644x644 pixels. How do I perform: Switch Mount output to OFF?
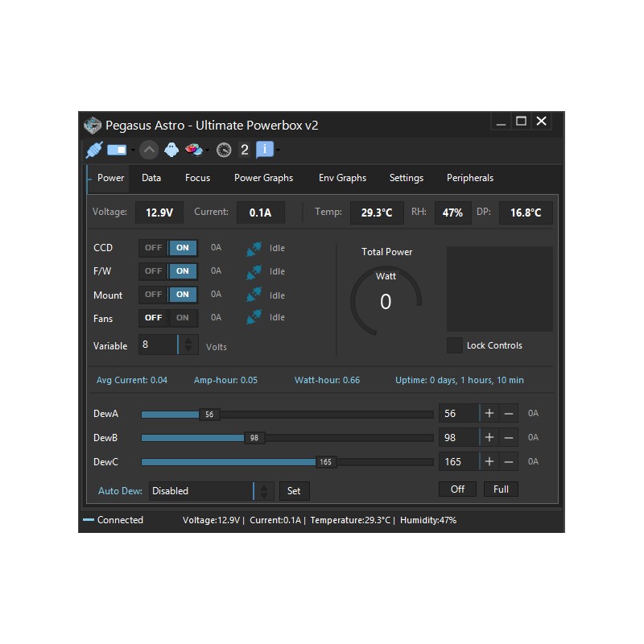153,295
